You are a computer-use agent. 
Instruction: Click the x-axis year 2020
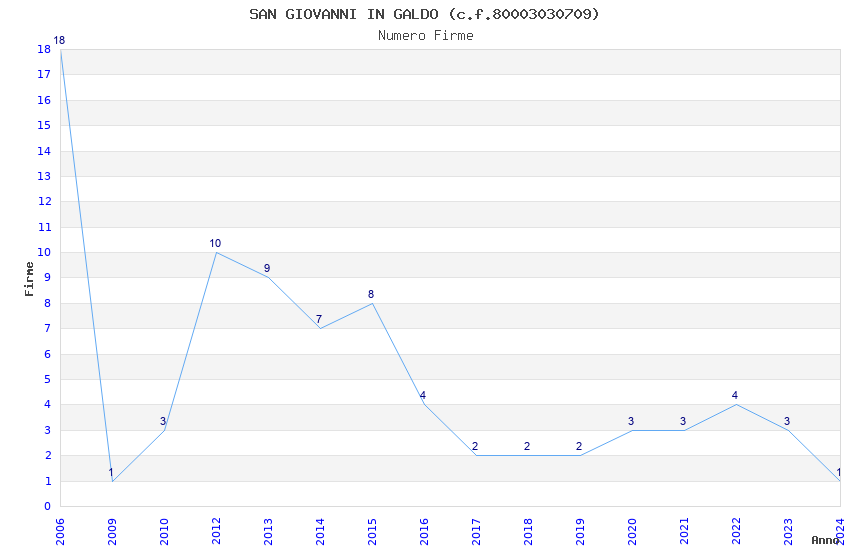pyautogui.click(x=633, y=531)
